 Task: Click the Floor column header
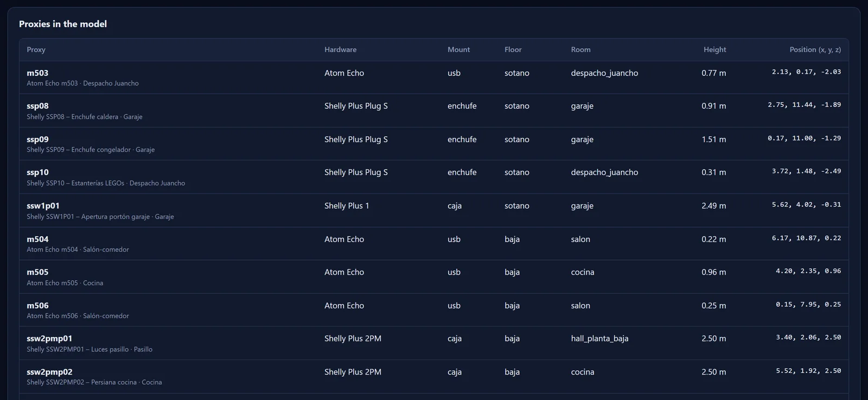pyautogui.click(x=513, y=49)
